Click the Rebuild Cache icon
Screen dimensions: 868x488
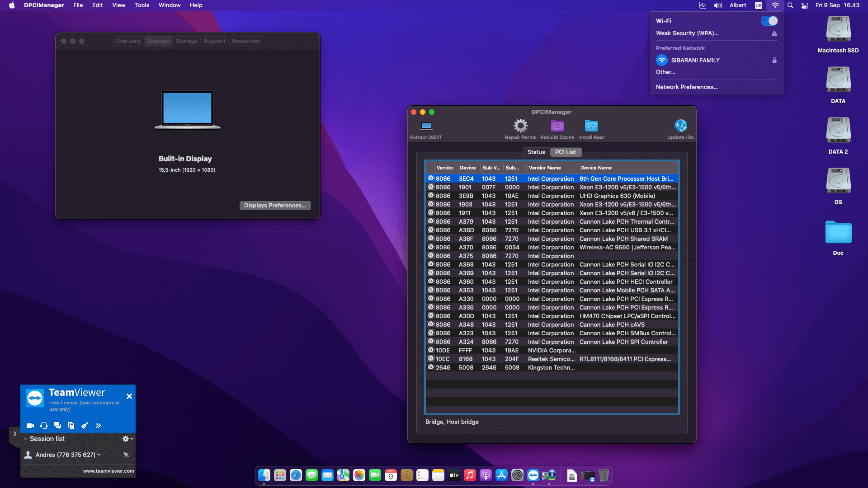pyautogui.click(x=557, y=126)
